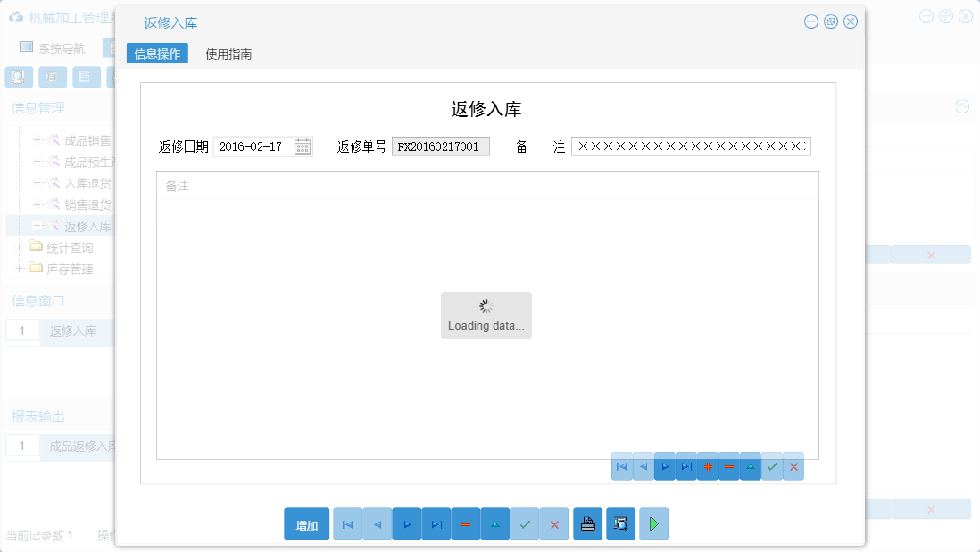Screen dimensions: 980x552
Task: Expand the 统计查询 folder
Action: pyautogui.click(x=20, y=247)
